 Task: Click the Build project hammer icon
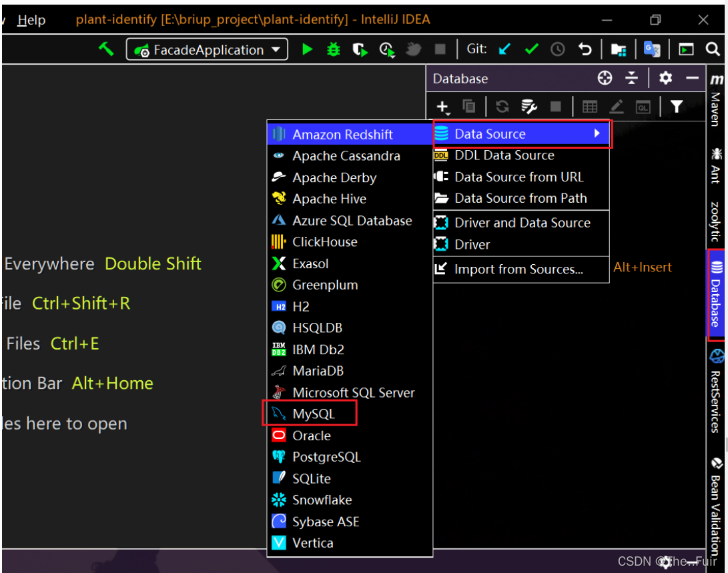coord(106,49)
